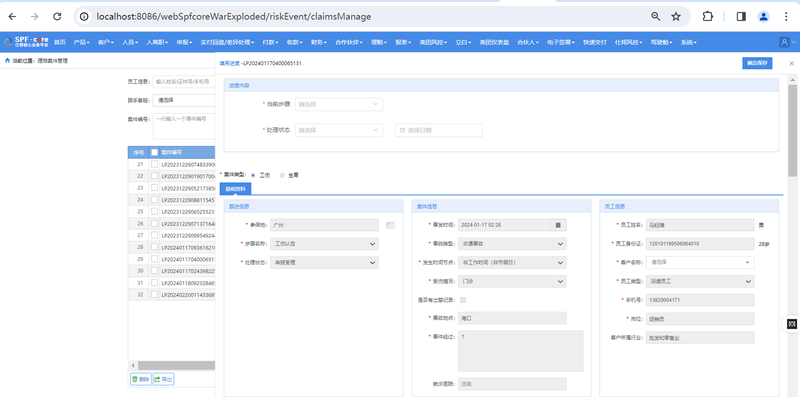Switch to the 基础资料 tab
The height and width of the screenshot is (397, 800).
(235, 189)
